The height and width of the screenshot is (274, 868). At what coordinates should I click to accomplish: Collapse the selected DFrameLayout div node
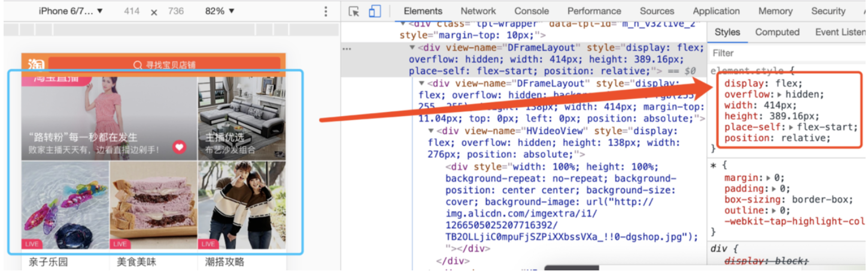click(412, 47)
